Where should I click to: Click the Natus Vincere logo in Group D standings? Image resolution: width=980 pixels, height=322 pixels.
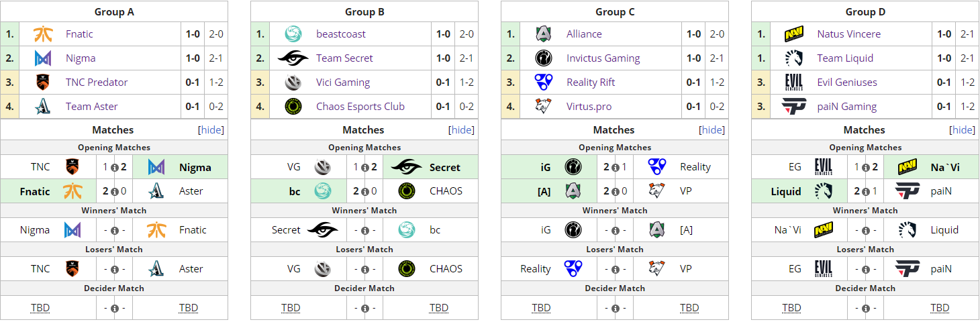[794, 34]
